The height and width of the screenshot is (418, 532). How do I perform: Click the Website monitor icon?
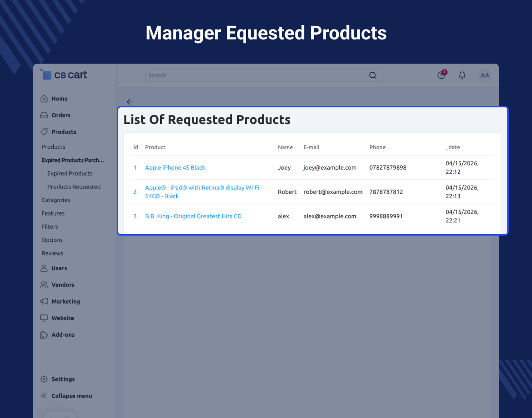point(44,318)
